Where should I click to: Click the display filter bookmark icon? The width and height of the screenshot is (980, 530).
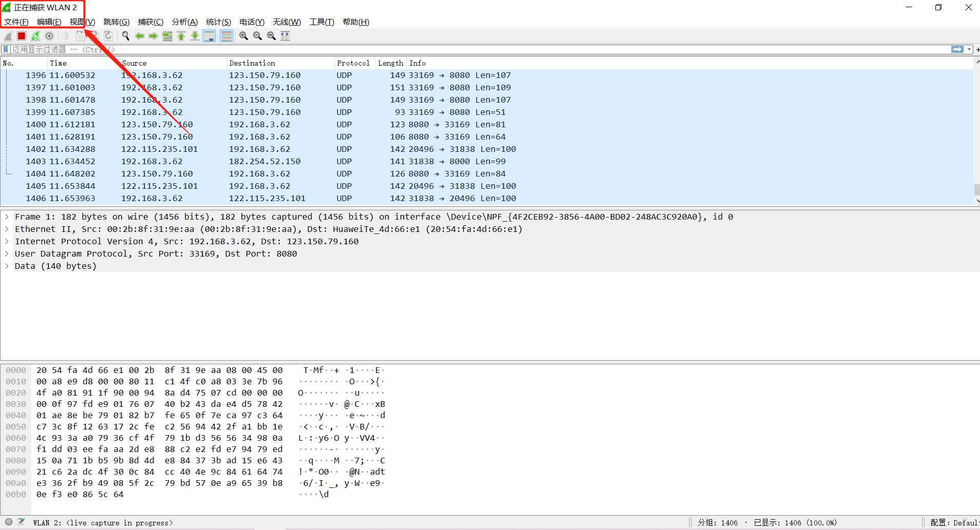pyautogui.click(x=6, y=49)
